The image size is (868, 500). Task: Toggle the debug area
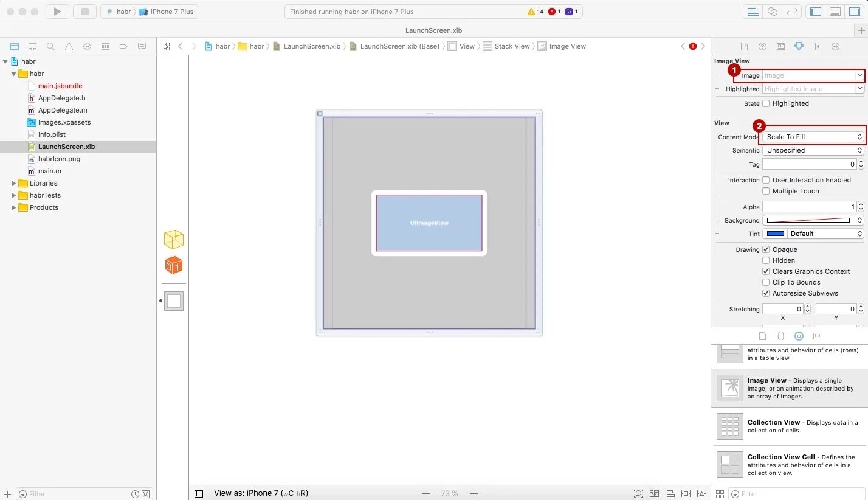point(835,12)
